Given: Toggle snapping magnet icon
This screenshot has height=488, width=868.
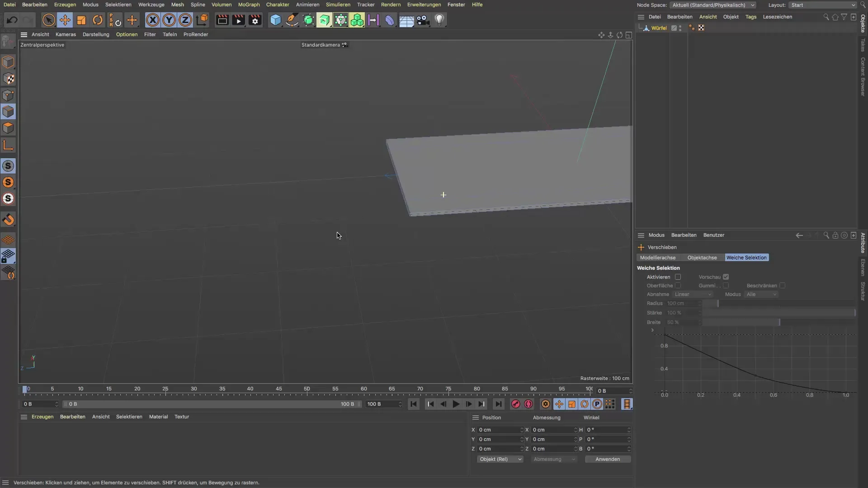Looking at the screenshot, I should point(8,220).
